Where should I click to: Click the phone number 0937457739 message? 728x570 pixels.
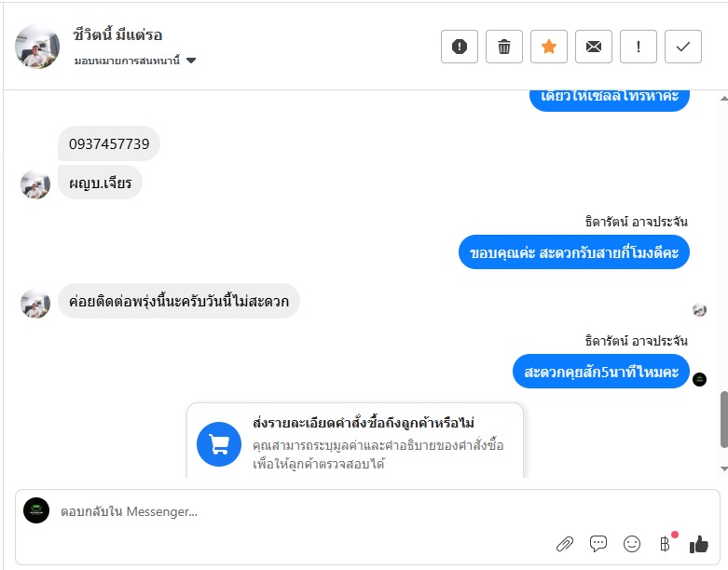pos(109,144)
